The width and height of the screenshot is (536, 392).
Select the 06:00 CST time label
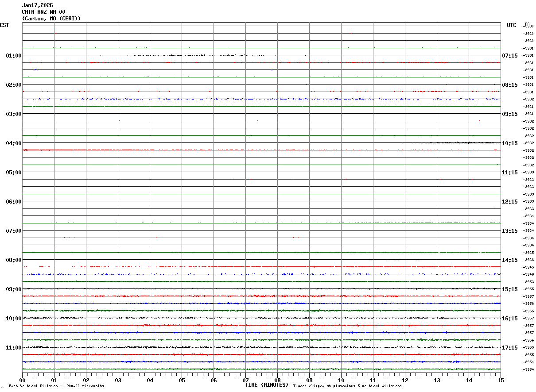coord(14,202)
